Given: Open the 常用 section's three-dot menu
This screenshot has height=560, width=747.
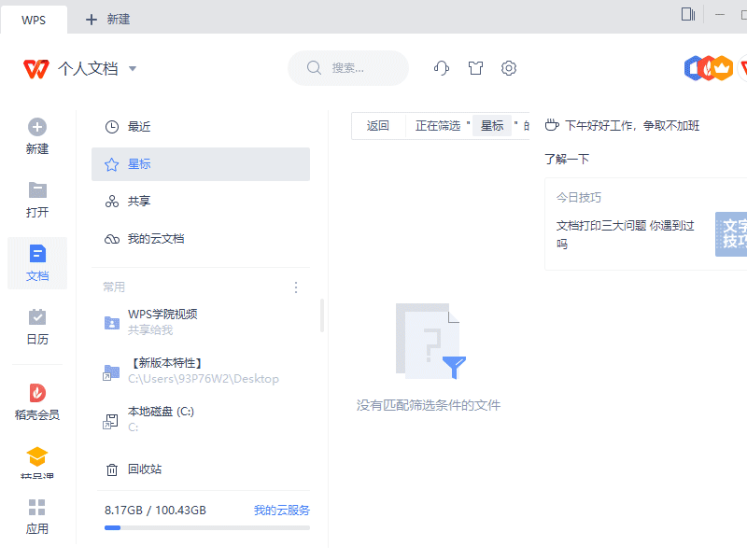Looking at the screenshot, I should pyautogui.click(x=296, y=287).
